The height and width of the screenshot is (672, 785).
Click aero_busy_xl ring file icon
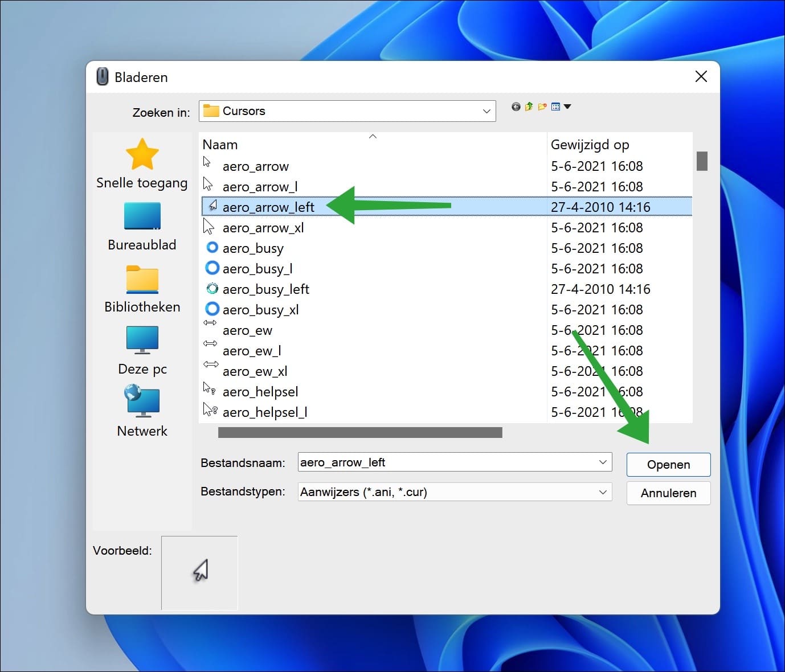pyautogui.click(x=212, y=309)
